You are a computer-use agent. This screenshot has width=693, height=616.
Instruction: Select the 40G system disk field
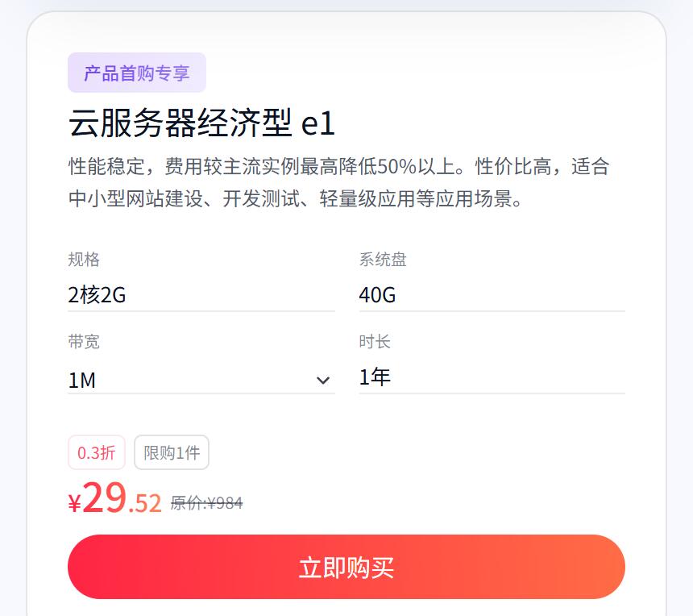pyautogui.click(x=492, y=295)
